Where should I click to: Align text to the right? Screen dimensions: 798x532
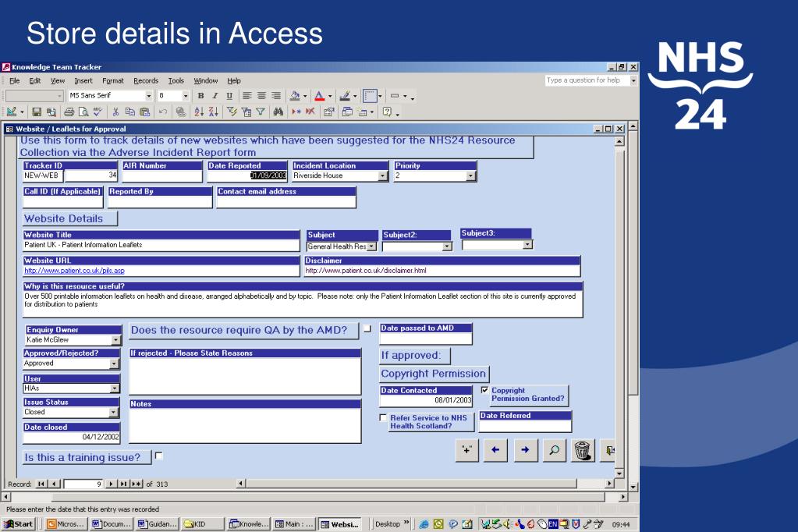tap(276, 96)
